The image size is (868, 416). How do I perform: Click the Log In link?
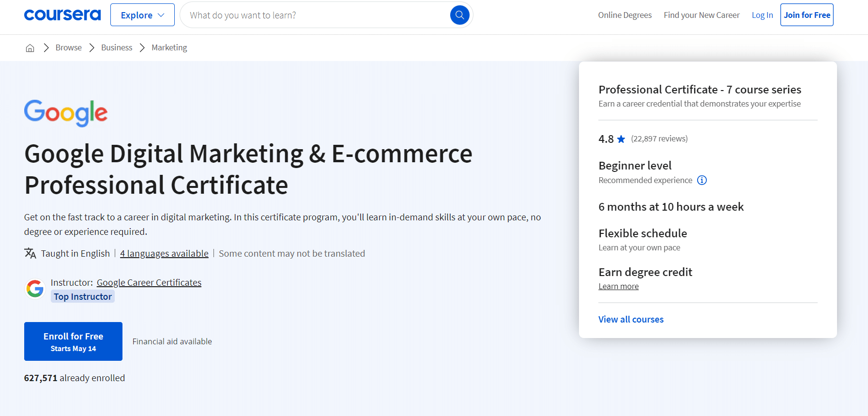[x=762, y=15]
